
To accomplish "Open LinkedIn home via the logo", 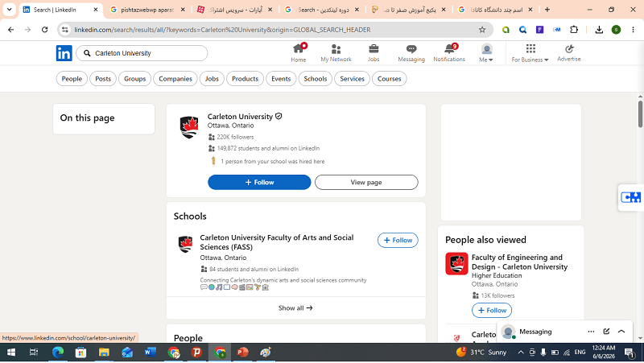I will click(64, 53).
